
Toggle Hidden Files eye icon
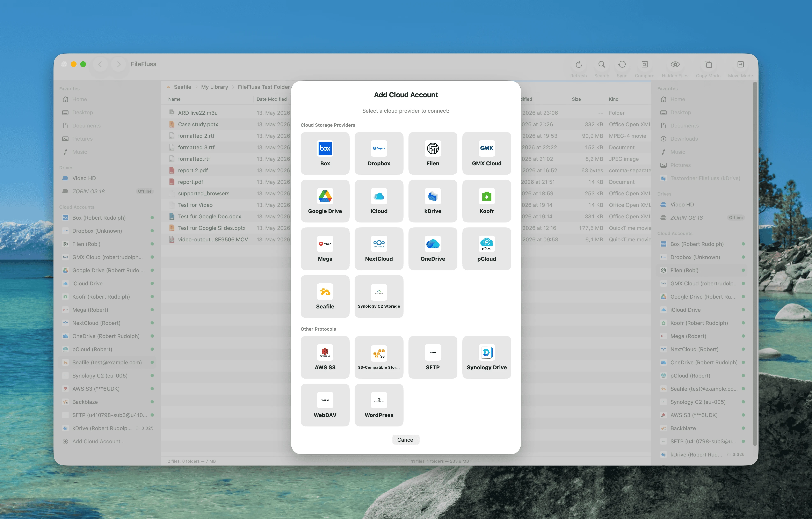[675, 64]
